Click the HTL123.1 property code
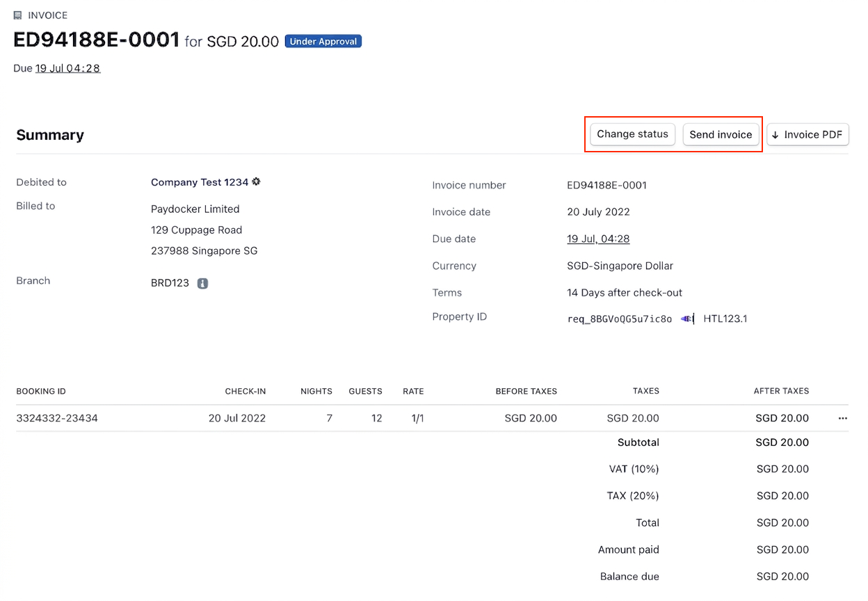This screenshot has width=868, height=601. coord(725,319)
